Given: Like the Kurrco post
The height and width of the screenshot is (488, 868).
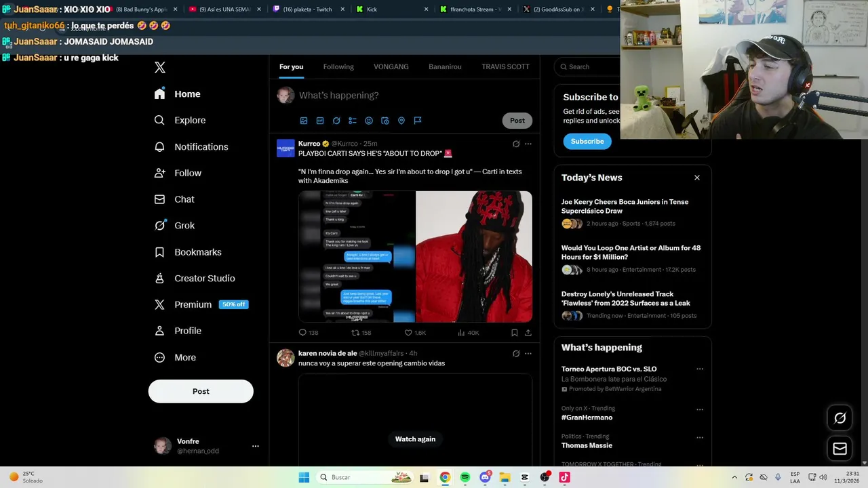Looking at the screenshot, I should pyautogui.click(x=415, y=333).
